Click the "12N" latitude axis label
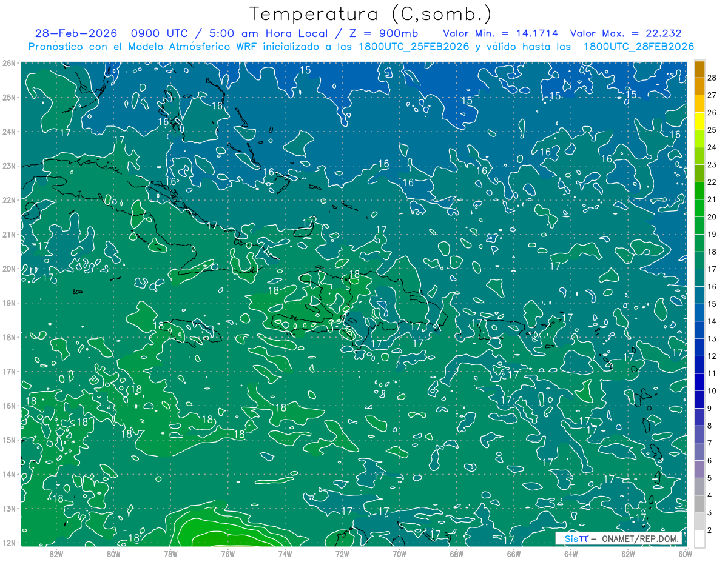The width and height of the screenshot is (728, 562). tap(8, 543)
